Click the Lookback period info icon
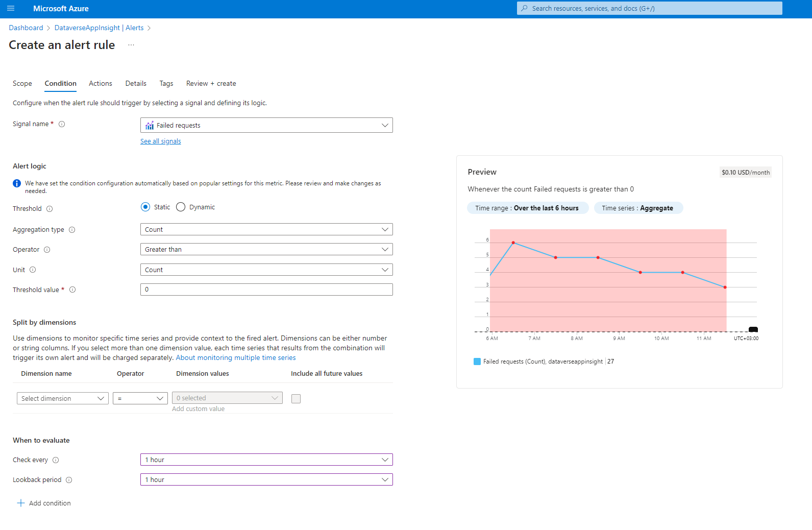The height and width of the screenshot is (530, 812). 69,480
